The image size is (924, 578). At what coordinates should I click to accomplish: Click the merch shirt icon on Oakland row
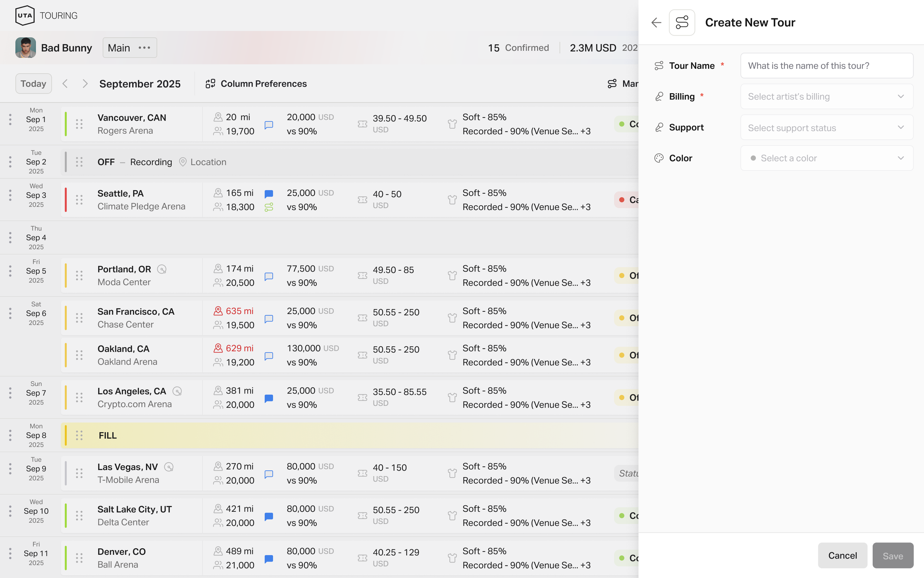(452, 355)
